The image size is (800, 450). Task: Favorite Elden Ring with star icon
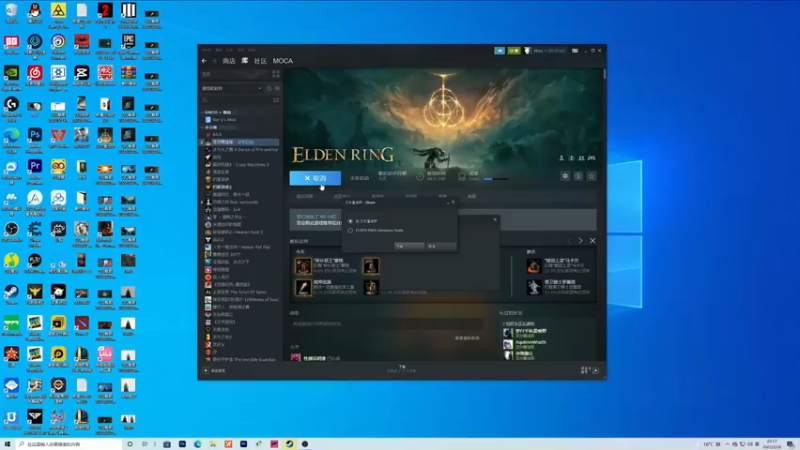coord(591,176)
